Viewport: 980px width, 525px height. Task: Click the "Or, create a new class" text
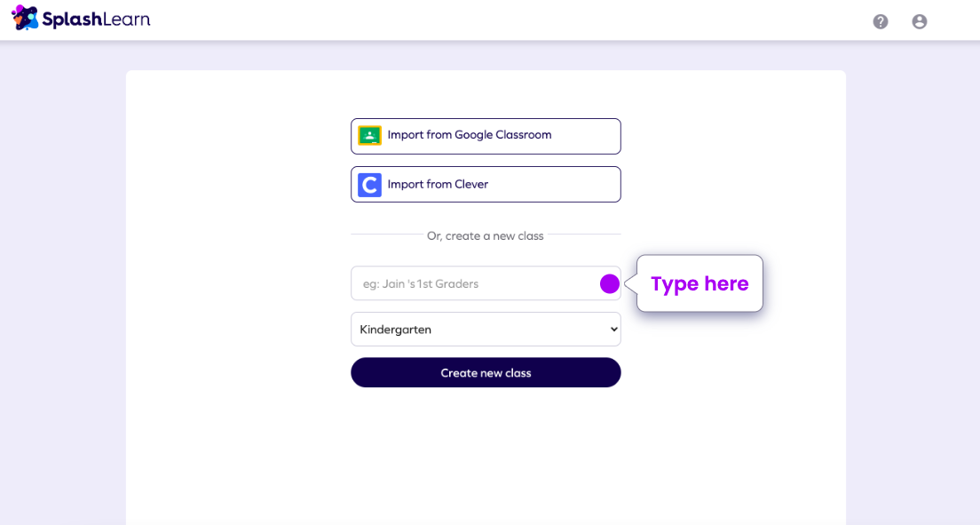(x=485, y=236)
